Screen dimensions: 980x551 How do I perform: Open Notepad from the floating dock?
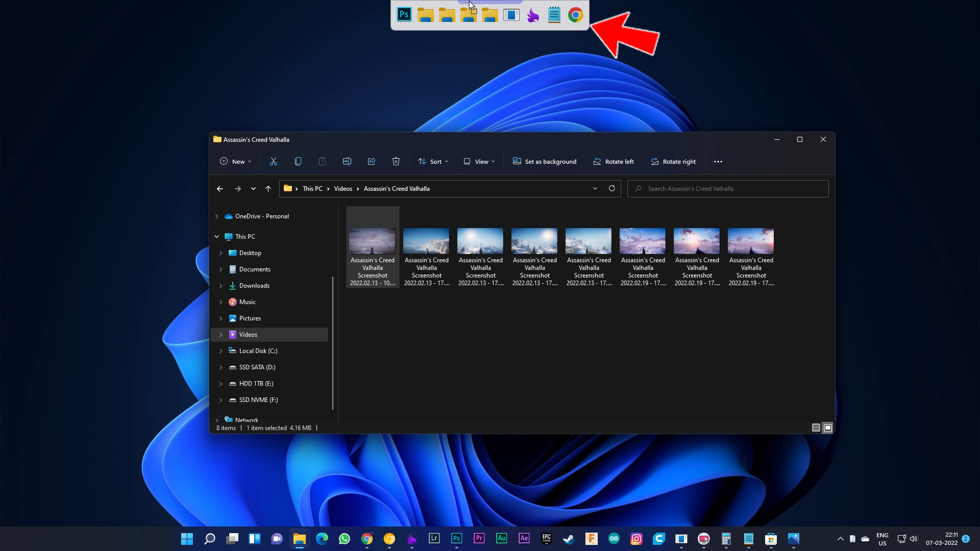(x=554, y=15)
